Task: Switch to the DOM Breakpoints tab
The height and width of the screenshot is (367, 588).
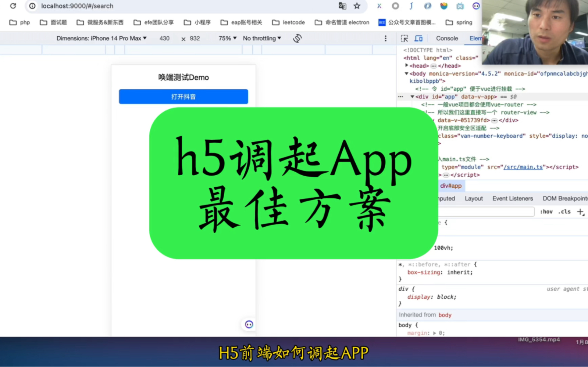Action: click(x=565, y=198)
